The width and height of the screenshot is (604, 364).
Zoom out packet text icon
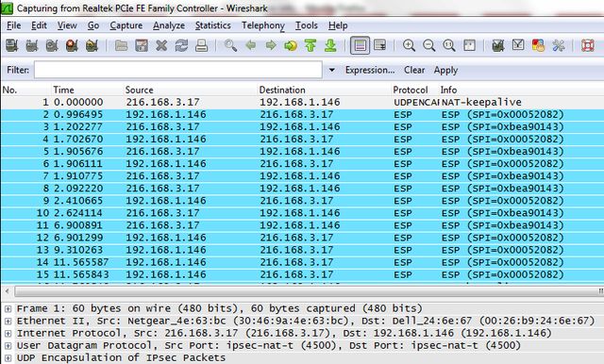click(x=428, y=45)
